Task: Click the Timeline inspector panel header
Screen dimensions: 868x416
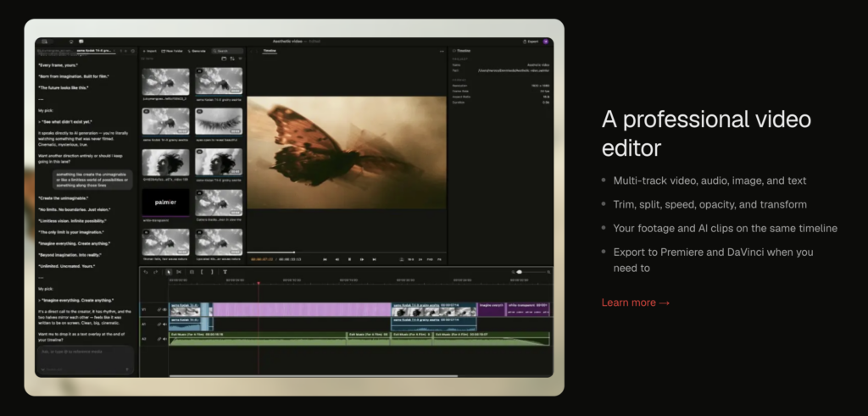Action: (x=461, y=51)
